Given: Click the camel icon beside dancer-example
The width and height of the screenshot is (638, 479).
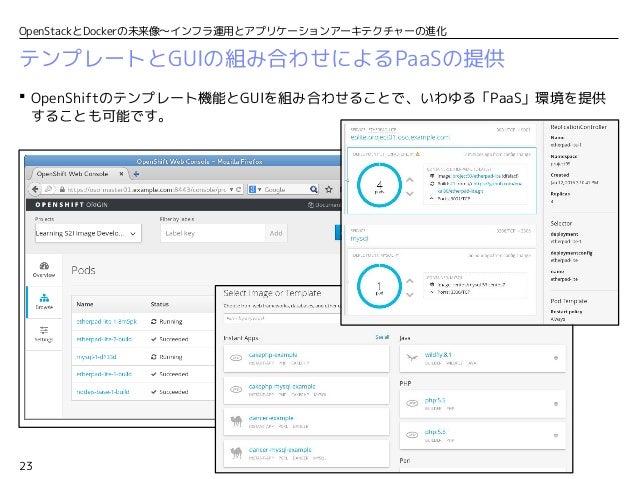Looking at the screenshot, I should click(236, 421).
